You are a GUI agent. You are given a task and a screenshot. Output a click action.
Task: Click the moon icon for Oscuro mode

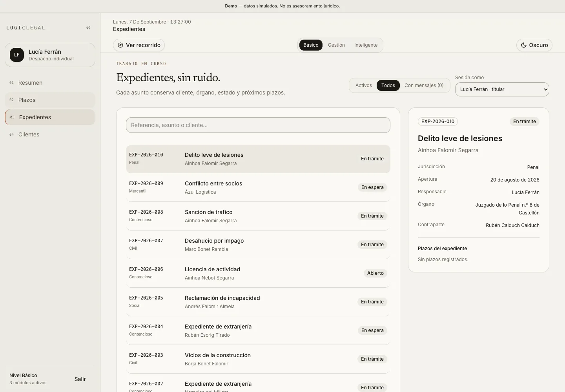coord(523,45)
